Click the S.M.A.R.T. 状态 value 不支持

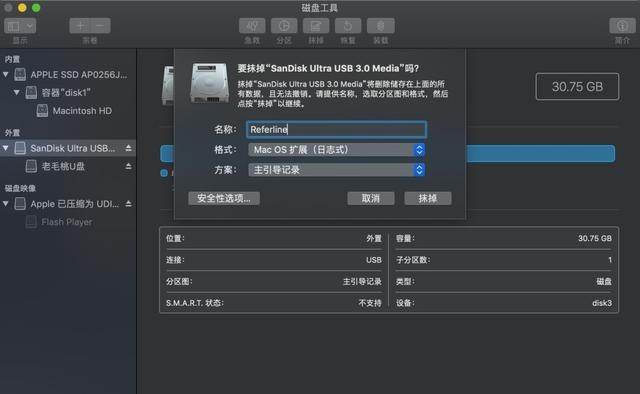[x=370, y=303]
